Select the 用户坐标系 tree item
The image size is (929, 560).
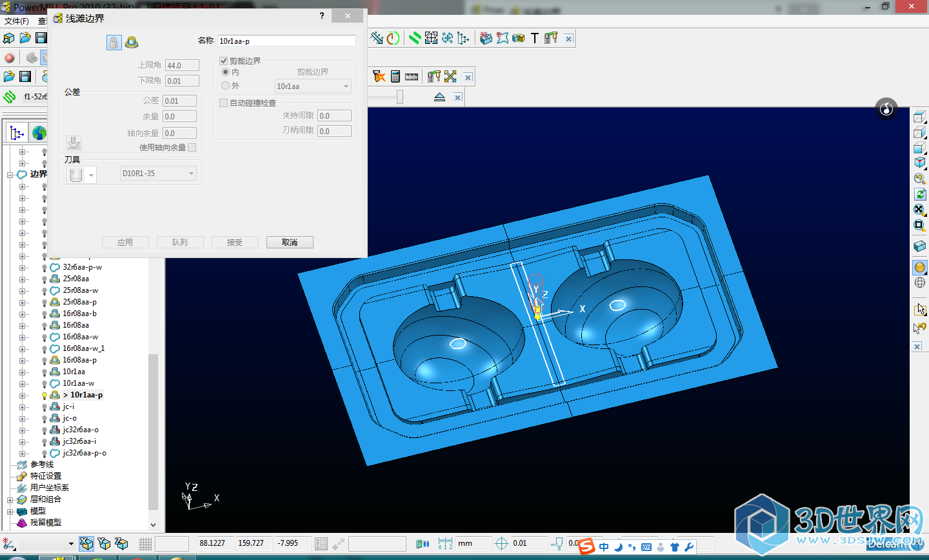click(50, 488)
